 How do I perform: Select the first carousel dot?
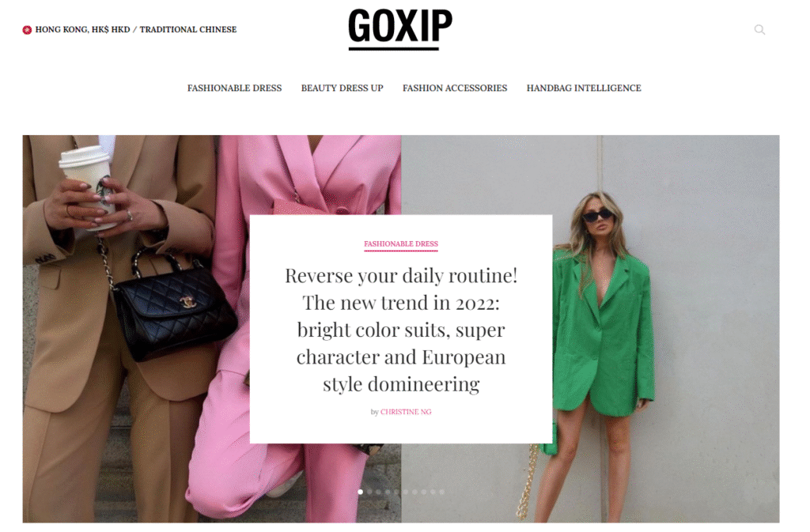tap(361, 492)
